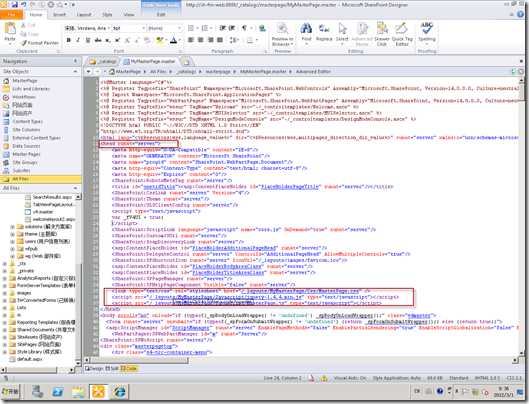Toggle strikethrough formatting in the ribbon

pos(98,40)
